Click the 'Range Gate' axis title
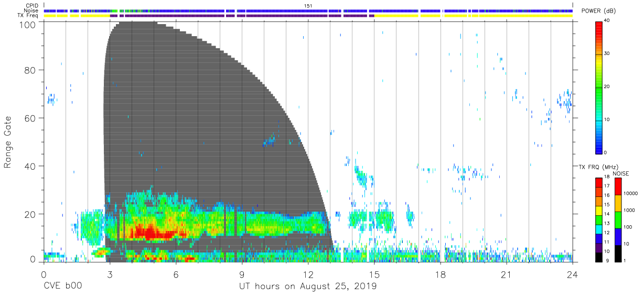Image resolution: width=644 pixels, height=297 pixels. [x=8, y=141]
